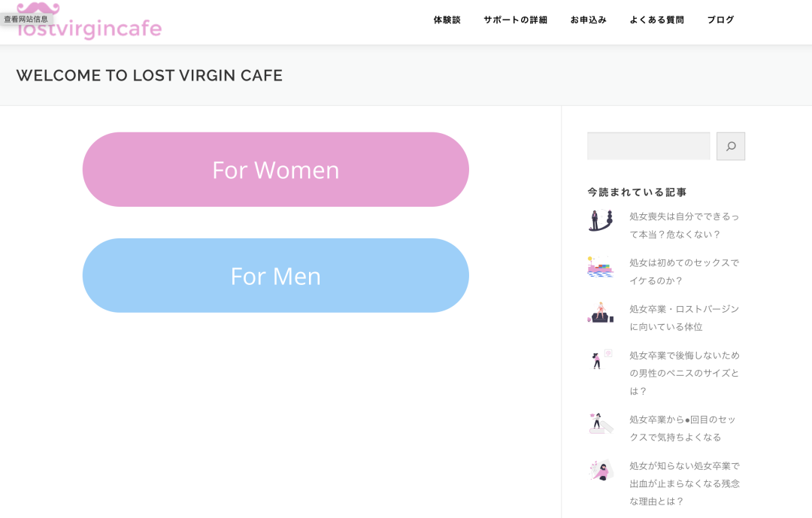Image resolution: width=812 pixels, height=518 pixels.
Task: Select the サポートの詳細 navigation item
Action: [x=515, y=20]
